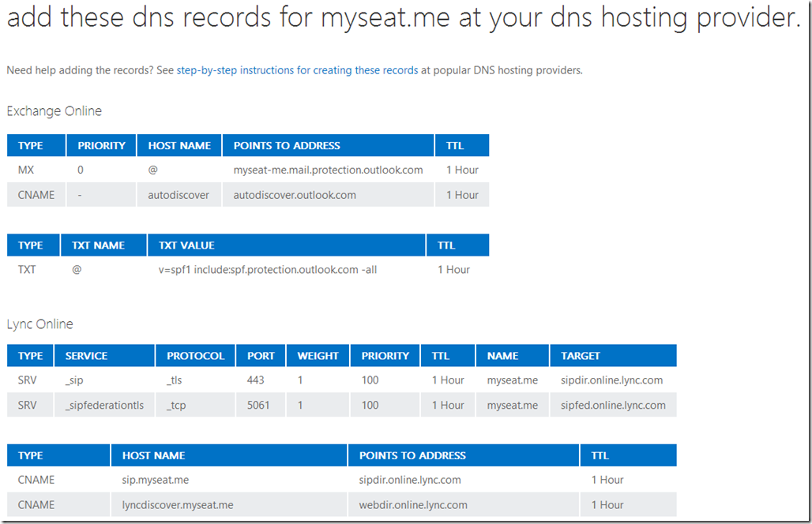Viewport: 812px width, 524px height.
Task: Click the _sip row name myseat.me
Action: click(x=513, y=380)
